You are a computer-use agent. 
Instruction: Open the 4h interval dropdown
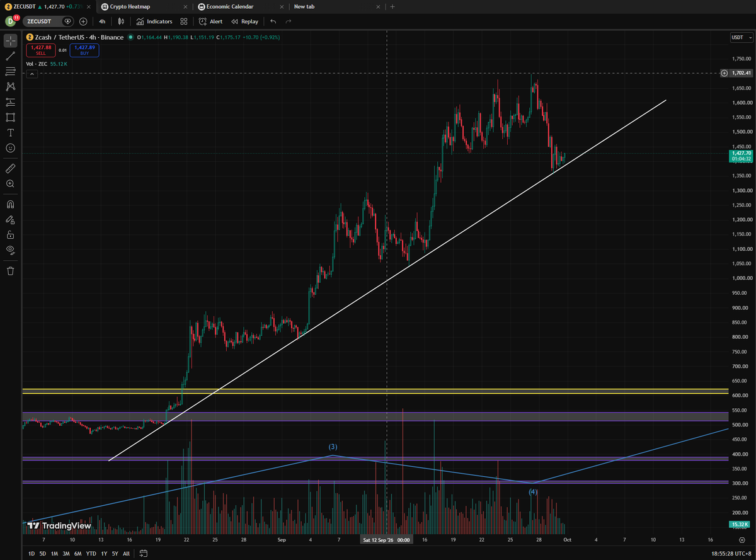click(x=102, y=21)
